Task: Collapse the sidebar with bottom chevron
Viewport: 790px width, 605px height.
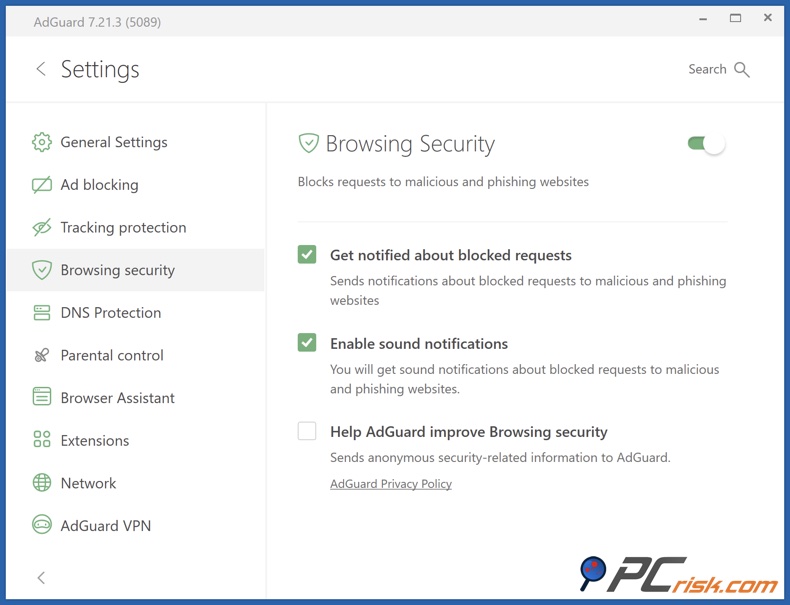Action: [41, 578]
